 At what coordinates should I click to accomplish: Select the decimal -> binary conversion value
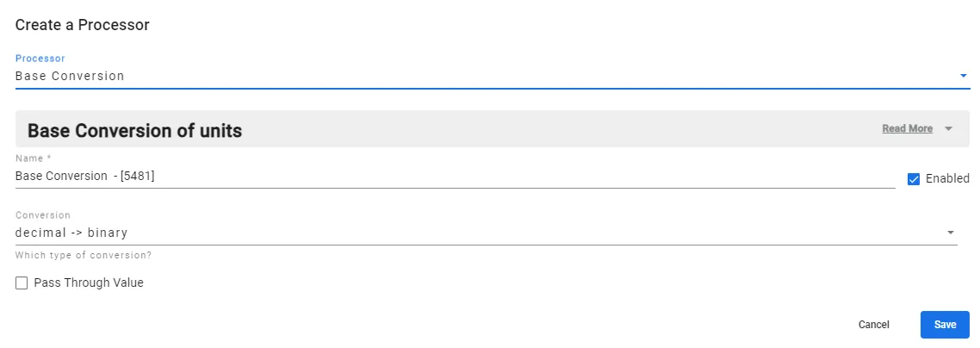pos(71,233)
